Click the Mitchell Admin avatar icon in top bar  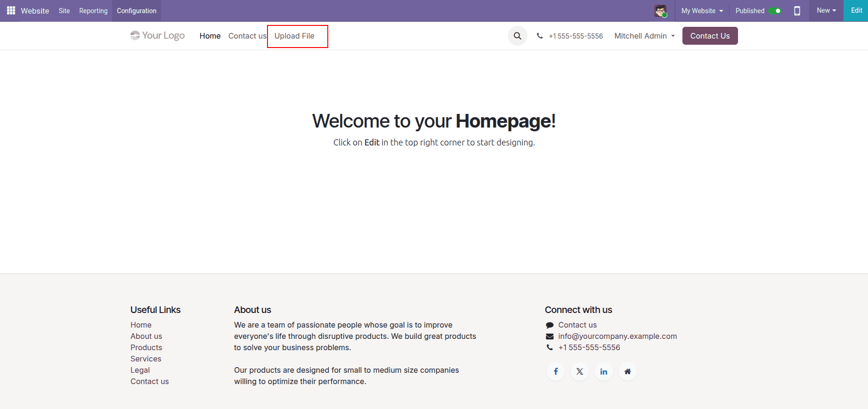661,11
